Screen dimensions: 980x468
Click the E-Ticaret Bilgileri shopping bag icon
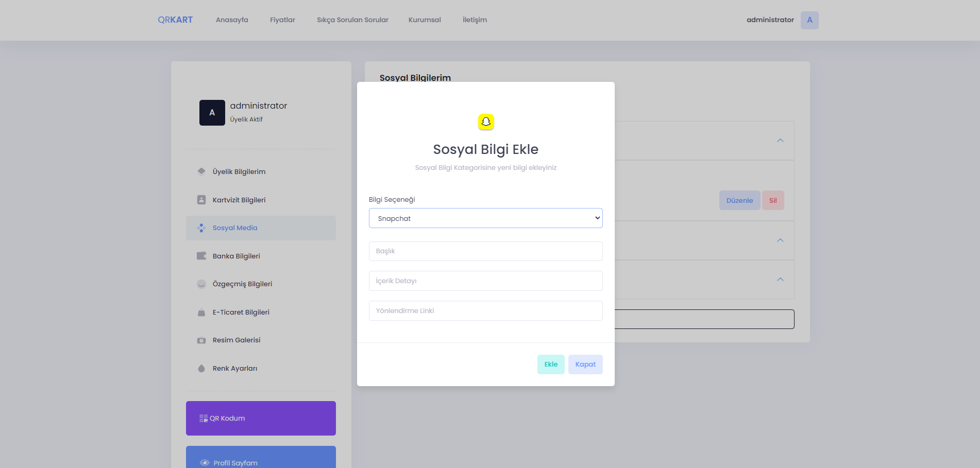tap(201, 313)
